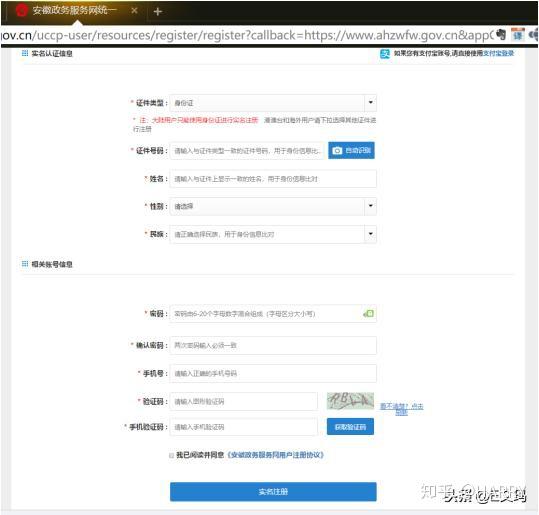Check the 我已阅读并同意 agreement checkbox
The image size is (539, 515).
(x=171, y=456)
